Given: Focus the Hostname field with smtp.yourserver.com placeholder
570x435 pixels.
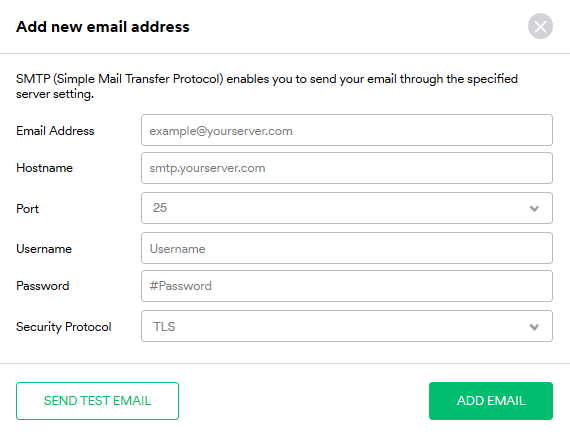Looking at the screenshot, I should tap(347, 168).
